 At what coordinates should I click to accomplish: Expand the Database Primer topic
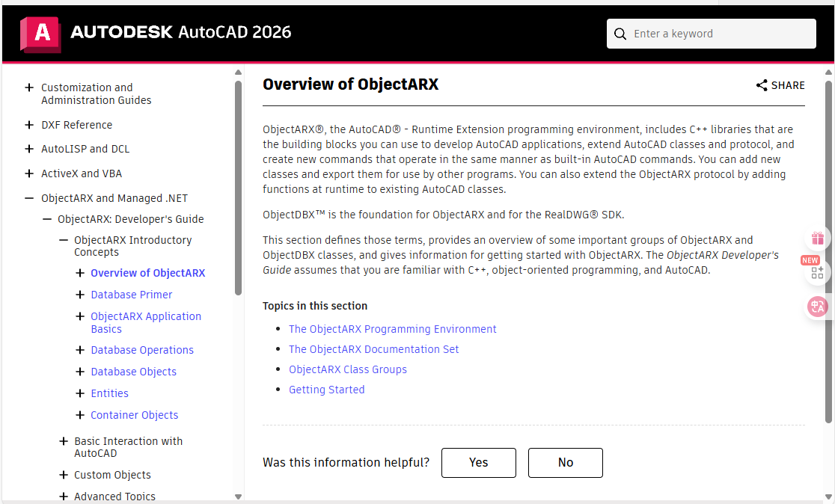(80, 295)
